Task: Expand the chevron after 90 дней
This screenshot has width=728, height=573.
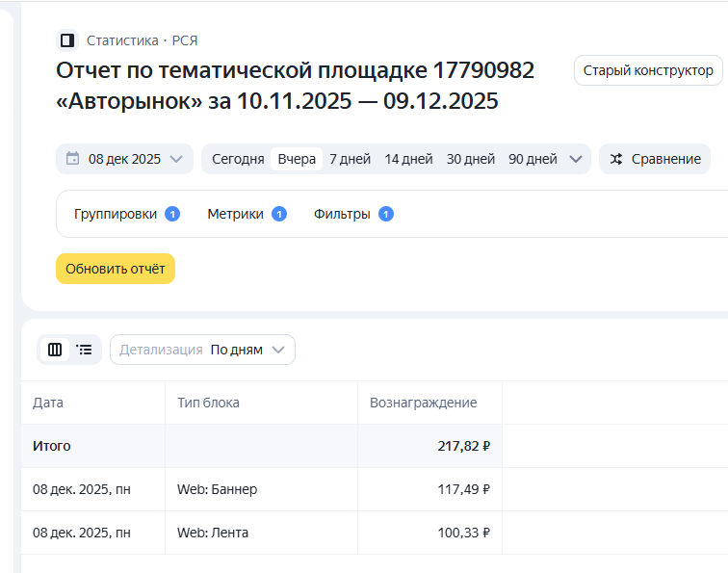Action: point(576,159)
